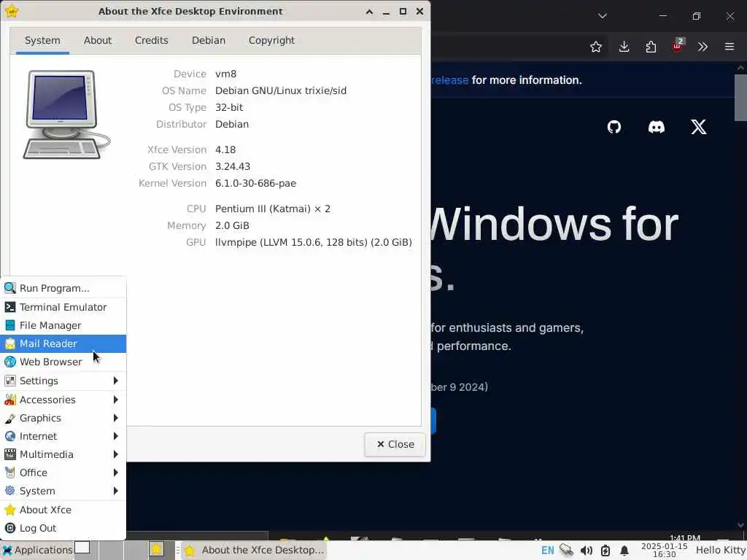This screenshot has width=747, height=560.
Task: Launch Terminal Emulator from the menu
Action: click(x=63, y=307)
